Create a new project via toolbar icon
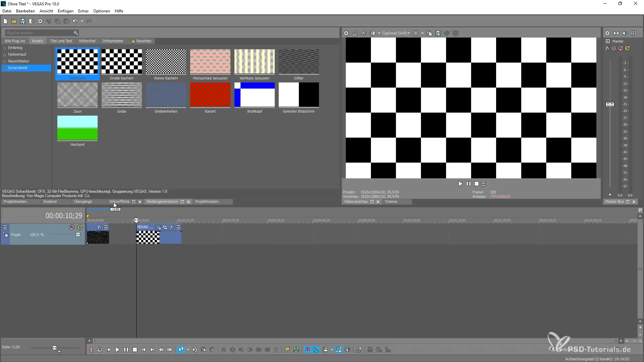This screenshot has height=362, width=644. 5,21
